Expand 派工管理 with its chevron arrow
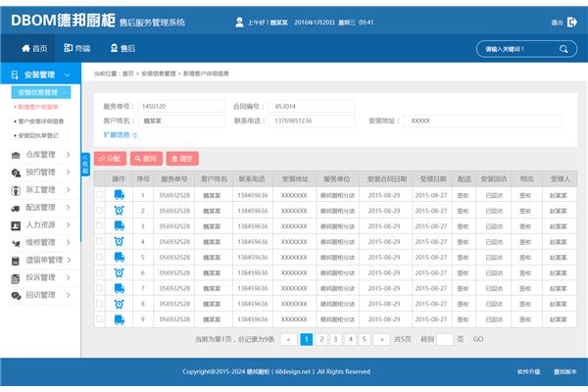The height and width of the screenshot is (392, 588). pos(69,189)
